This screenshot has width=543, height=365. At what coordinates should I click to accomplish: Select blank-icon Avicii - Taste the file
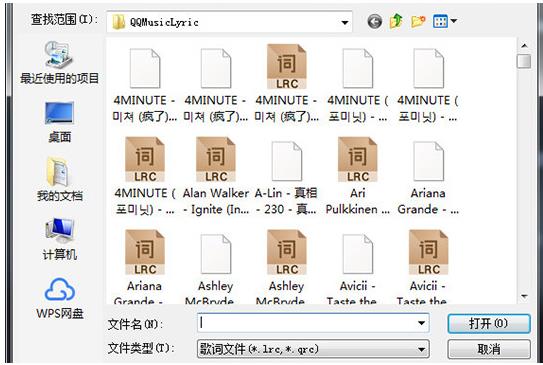(357, 269)
